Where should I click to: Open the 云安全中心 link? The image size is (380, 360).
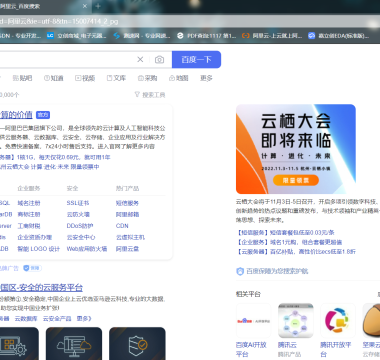click(81, 237)
